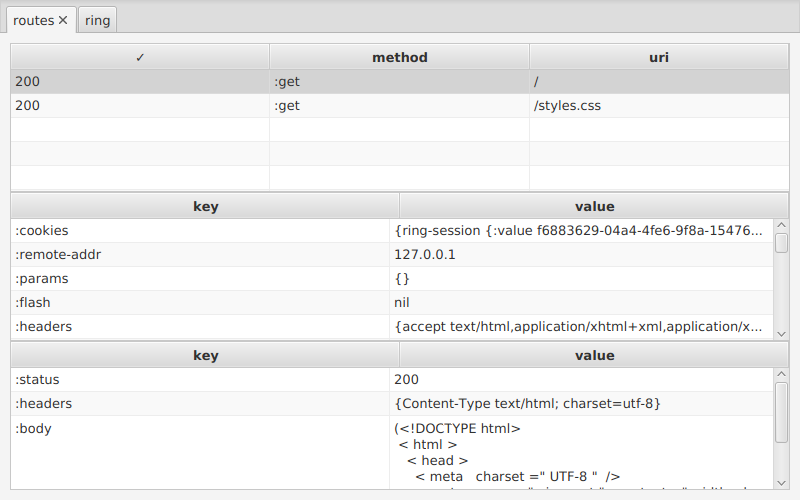Select the :status key

pos(200,380)
